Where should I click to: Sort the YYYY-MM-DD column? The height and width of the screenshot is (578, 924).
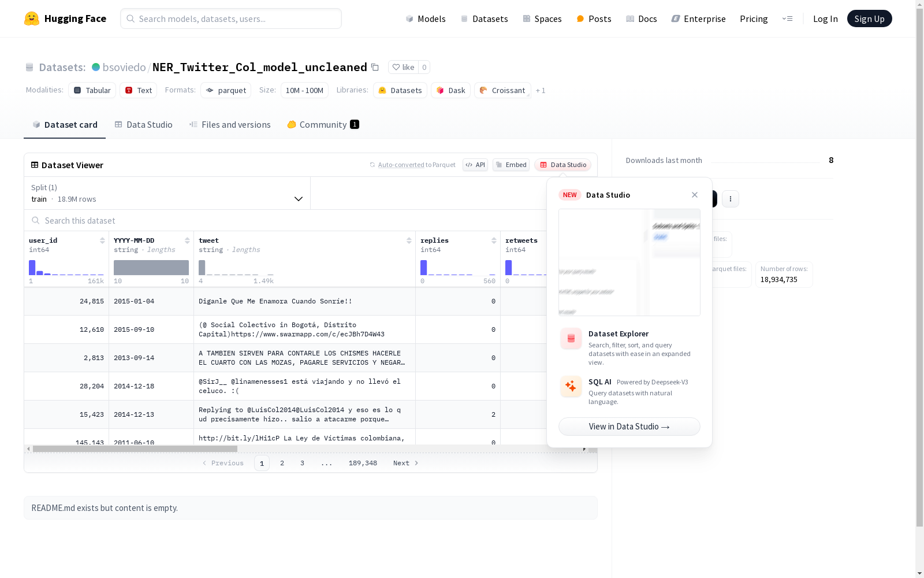point(187,240)
